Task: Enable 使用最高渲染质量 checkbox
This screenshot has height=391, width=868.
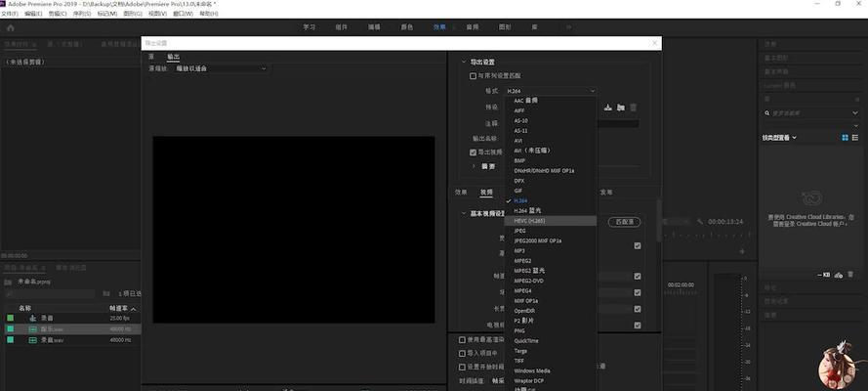Action: coord(462,339)
